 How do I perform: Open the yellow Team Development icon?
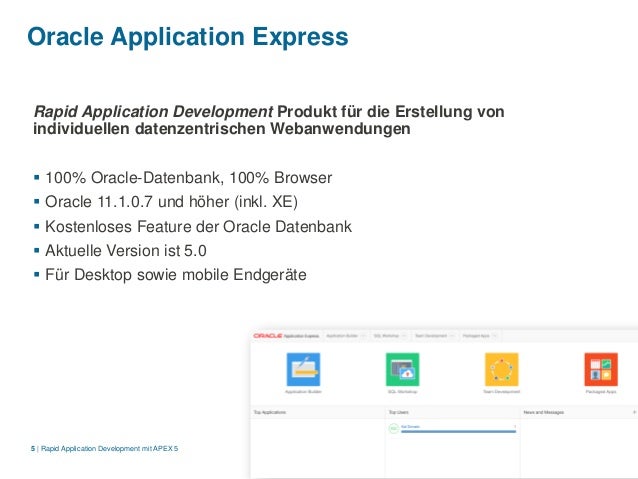tap(502, 370)
